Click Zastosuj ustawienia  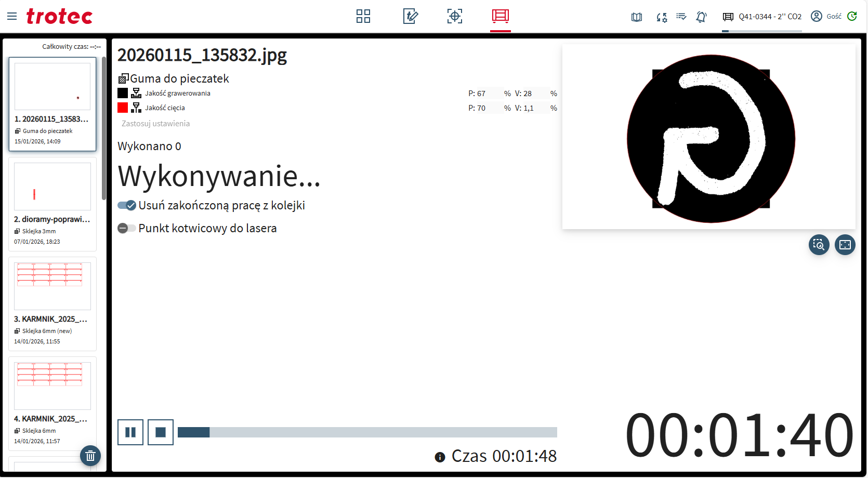(x=155, y=124)
